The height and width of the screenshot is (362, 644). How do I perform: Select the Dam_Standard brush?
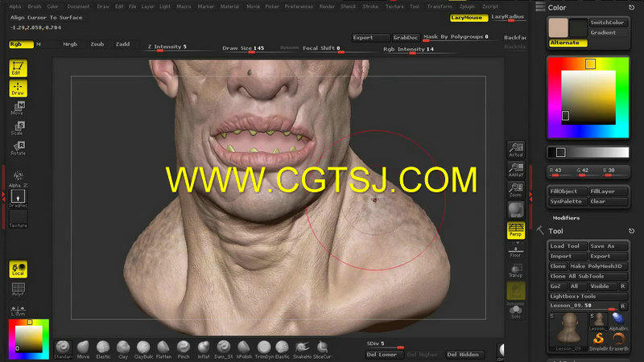pos(224,350)
